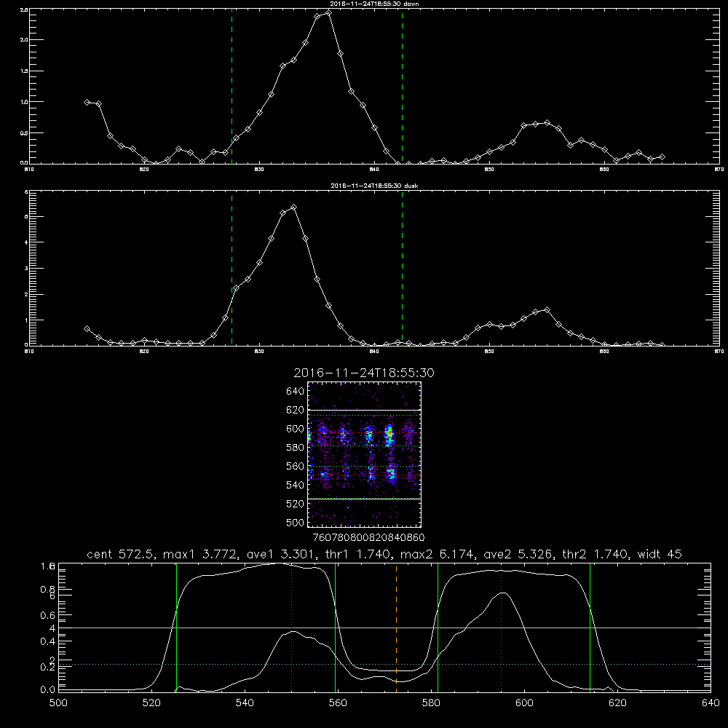The width and height of the screenshot is (728, 728).
Task: Click the lower white boundary line in the image
Action: (365, 499)
